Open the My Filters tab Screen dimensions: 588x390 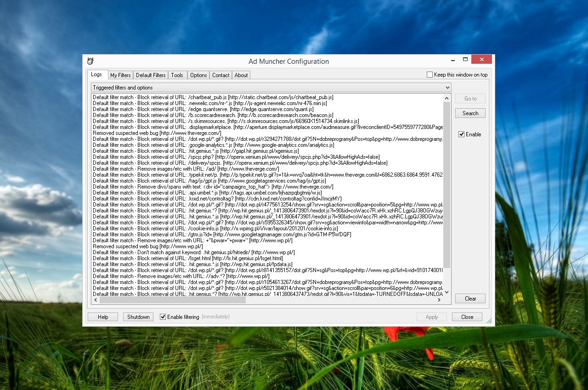[x=120, y=75]
